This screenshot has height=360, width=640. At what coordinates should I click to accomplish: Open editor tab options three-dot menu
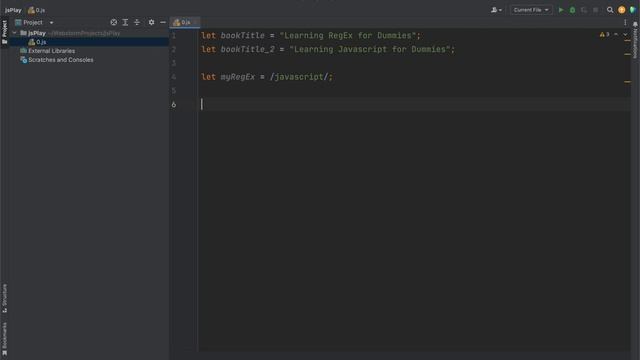(625, 22)
